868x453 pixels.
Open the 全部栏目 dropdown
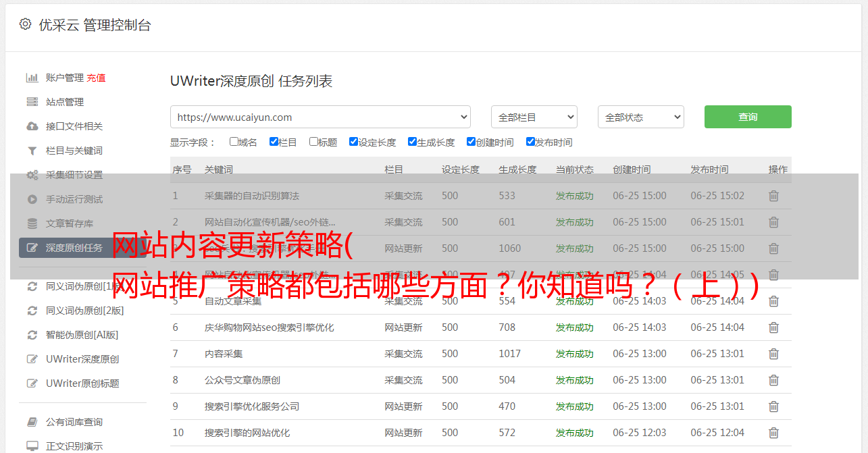pyautogui.click(x=534, y=117)
